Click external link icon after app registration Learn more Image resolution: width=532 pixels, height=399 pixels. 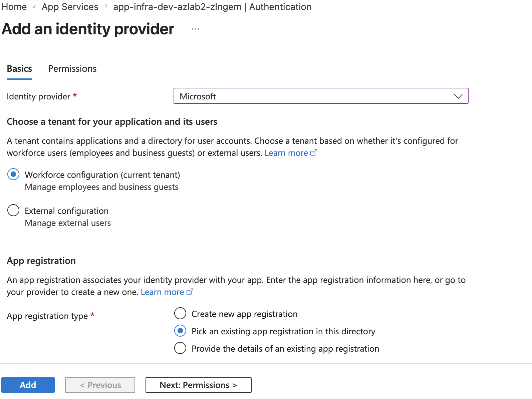pos(190,292)
